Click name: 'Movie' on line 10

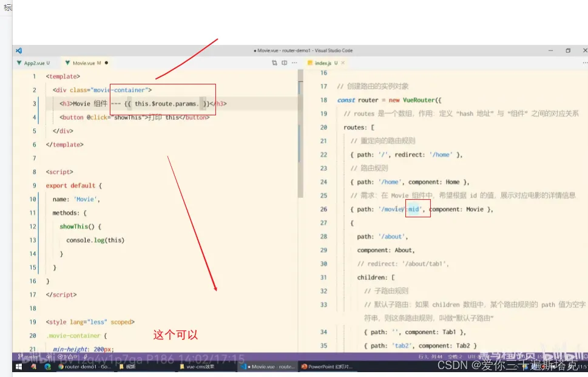point(76,199)
